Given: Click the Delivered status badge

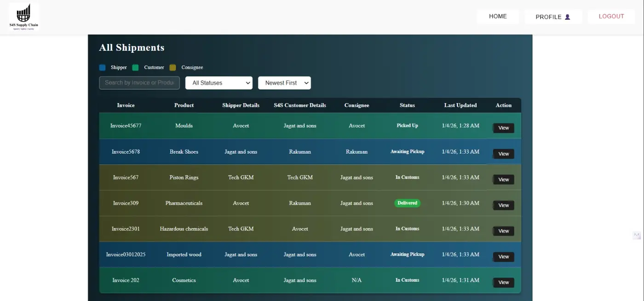Looking at the screenshot, I should [407, 203].
